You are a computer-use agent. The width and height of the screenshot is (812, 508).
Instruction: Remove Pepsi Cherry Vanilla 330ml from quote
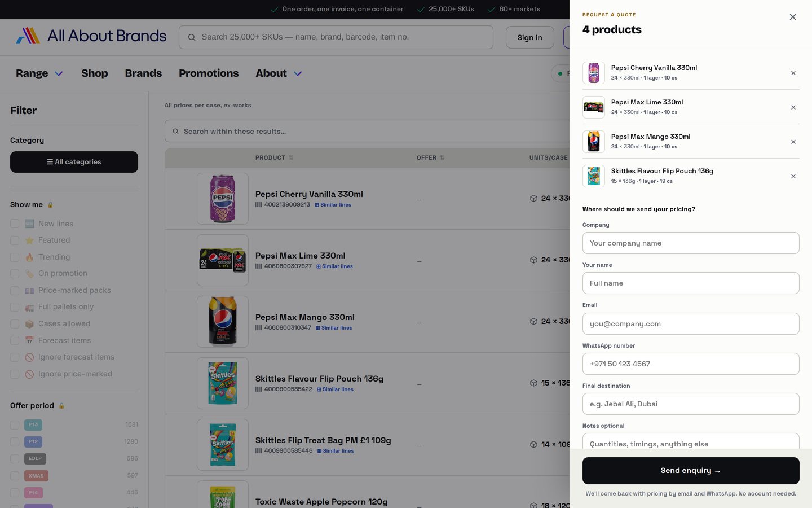click(x=793, y=73)
